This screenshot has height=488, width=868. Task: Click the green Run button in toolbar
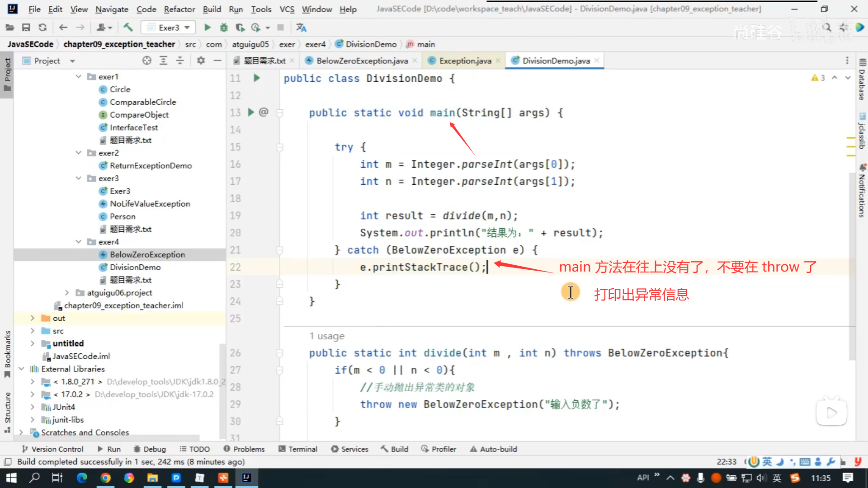pyautogui.click(x=207, y=28)
